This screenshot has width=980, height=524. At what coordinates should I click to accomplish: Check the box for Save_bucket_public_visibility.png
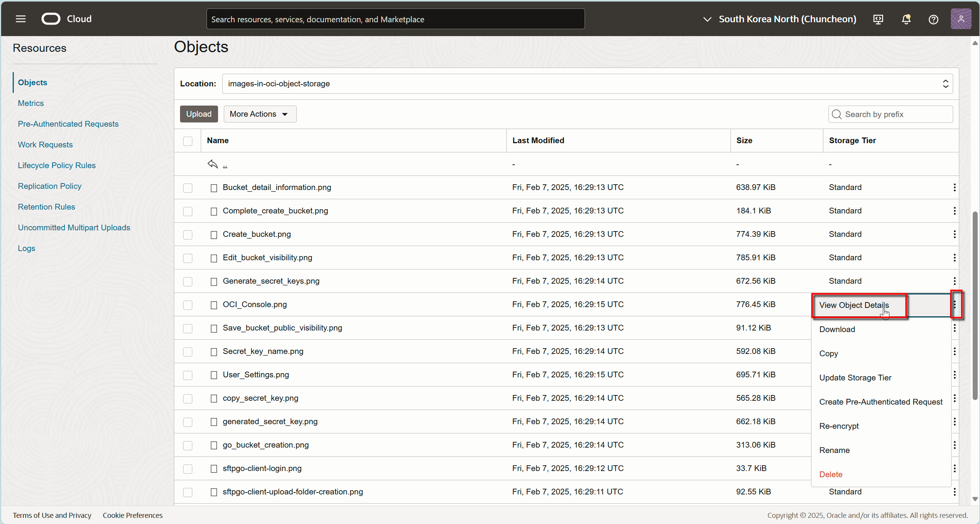pos(188,328)
